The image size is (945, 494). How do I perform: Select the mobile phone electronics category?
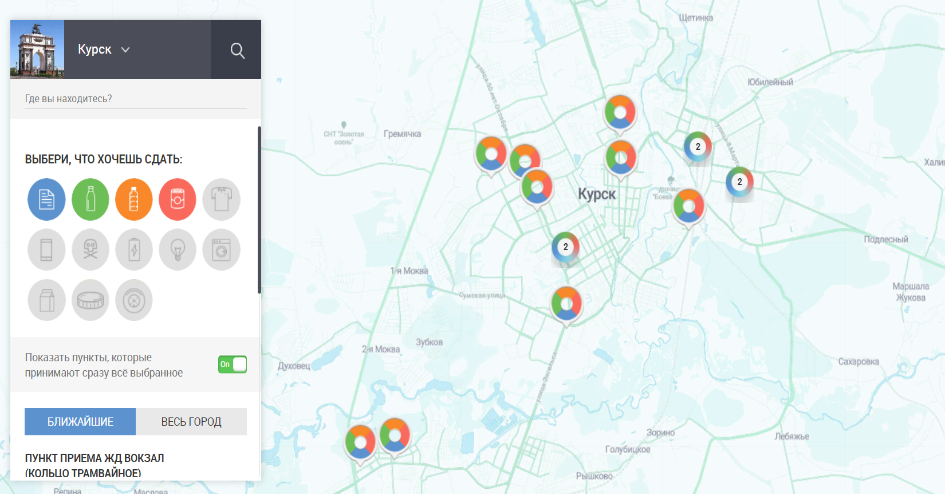click(x=46, y=249)
